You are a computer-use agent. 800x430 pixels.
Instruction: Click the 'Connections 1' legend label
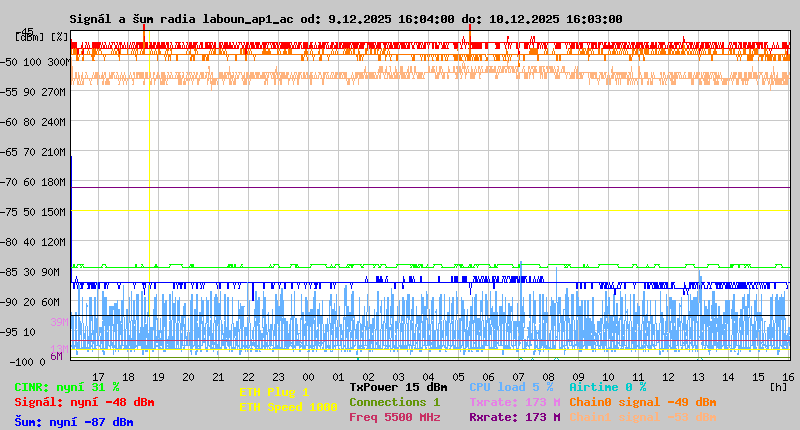pyautogui.click(x=394, y=402)
